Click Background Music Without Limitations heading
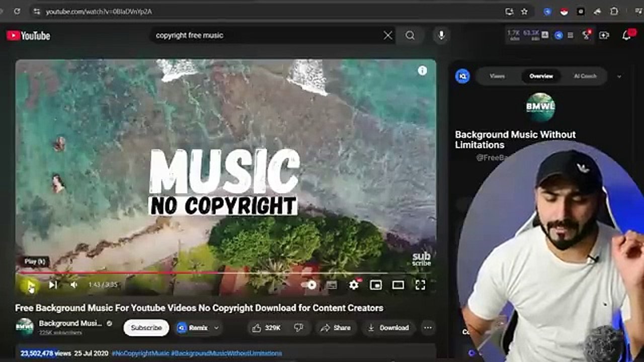The height and width of the screenshot is (362, 644). (x=515, y=140)
